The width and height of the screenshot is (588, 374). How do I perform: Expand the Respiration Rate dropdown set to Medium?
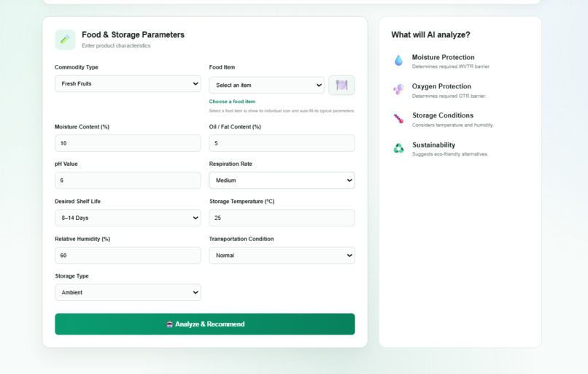[x=282, y=180]
